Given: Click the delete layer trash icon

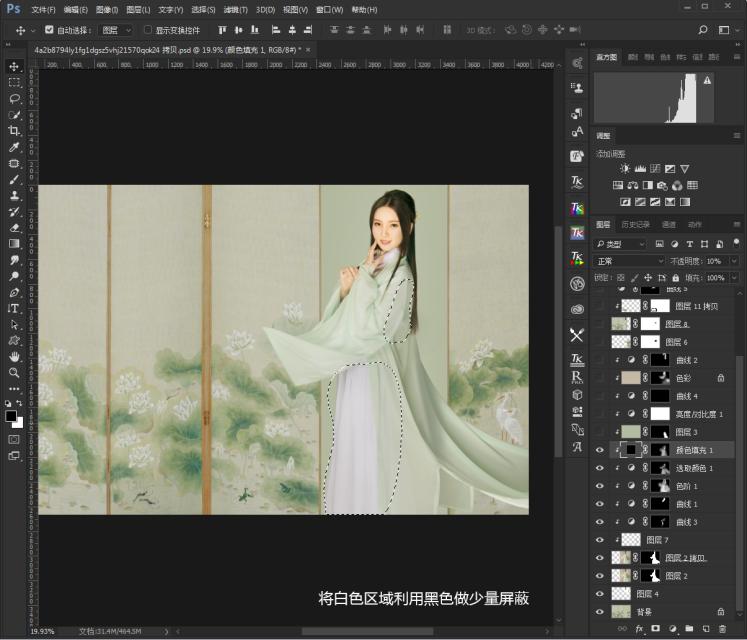Looking at the screenshot, I should point(722,629).
